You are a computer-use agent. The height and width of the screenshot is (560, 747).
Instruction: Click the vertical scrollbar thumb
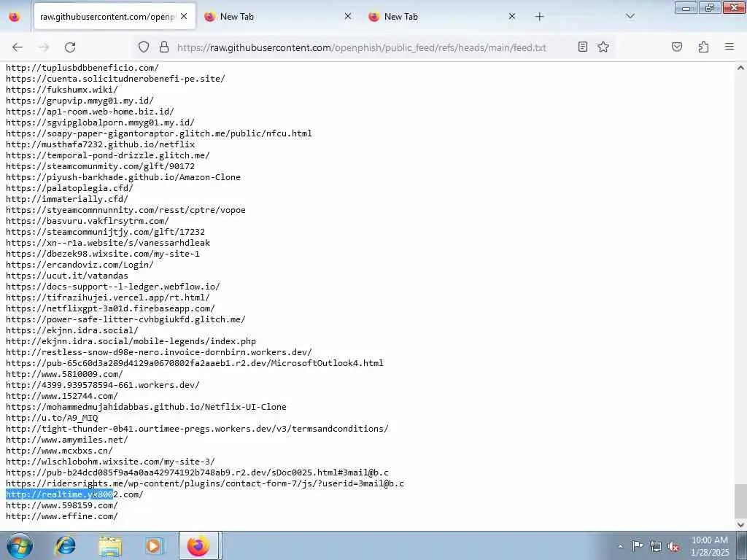(x=740, y=500)
